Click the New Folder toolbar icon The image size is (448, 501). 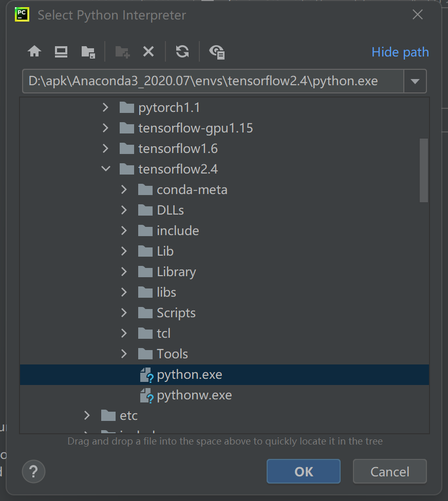pyautogui.click(x=122, y=52)
